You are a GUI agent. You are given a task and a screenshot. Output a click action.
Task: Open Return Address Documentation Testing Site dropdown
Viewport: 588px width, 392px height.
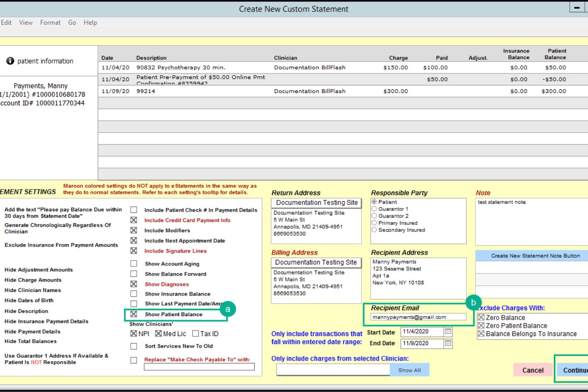[x=316, y=203]
